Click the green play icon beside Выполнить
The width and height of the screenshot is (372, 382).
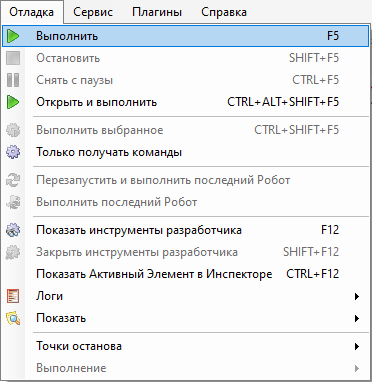[x=13, y=36]
